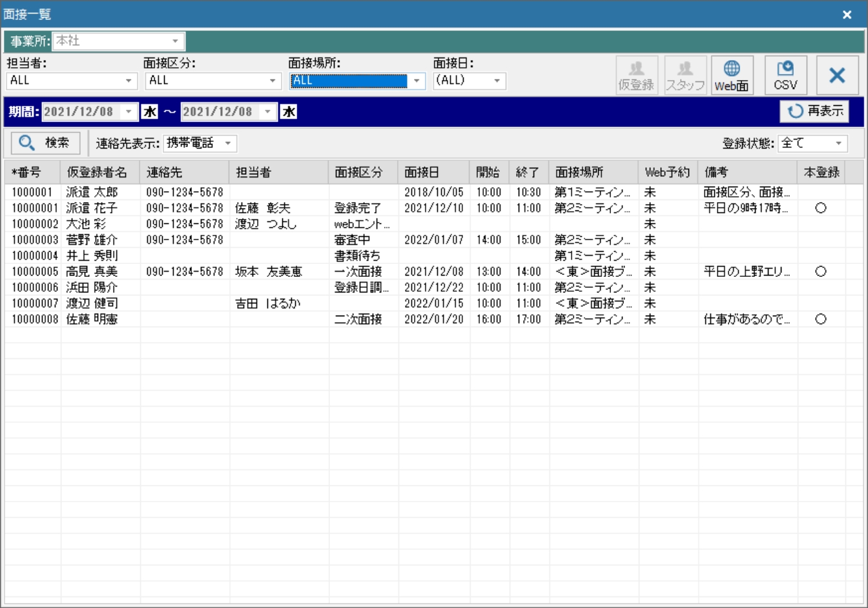Click 面接場所 column header in table
The height and width of the screenshot is (608, 868).
(594, 172)
